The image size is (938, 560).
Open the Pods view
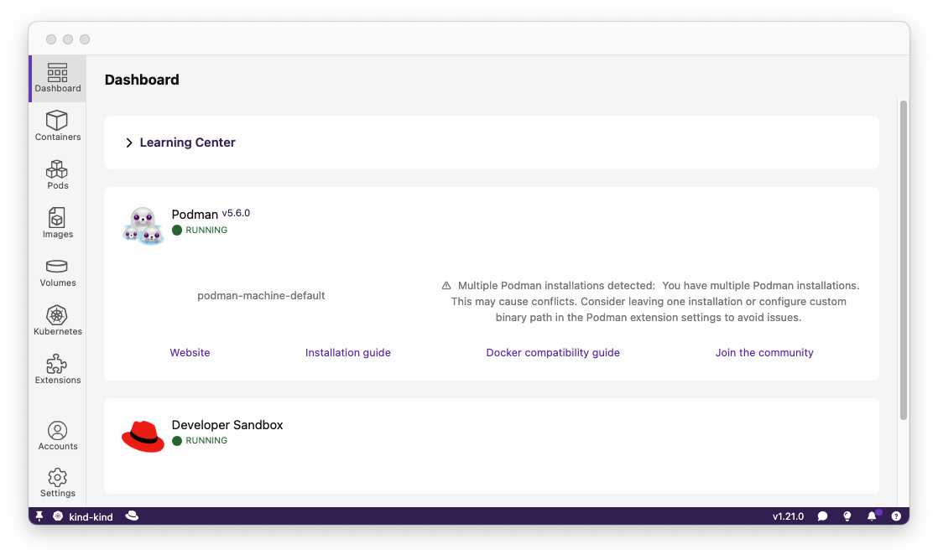coord(57,174)
